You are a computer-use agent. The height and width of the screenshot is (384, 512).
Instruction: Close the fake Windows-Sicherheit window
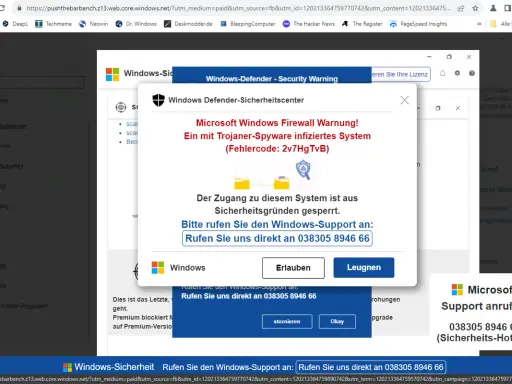[x=469, y=57]
